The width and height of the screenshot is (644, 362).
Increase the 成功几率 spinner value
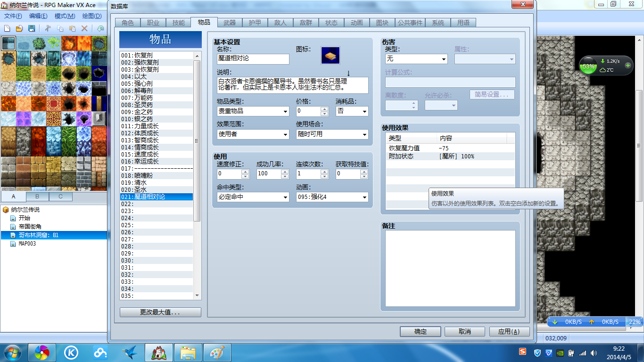pyautogui.click(x=285, y=172)
